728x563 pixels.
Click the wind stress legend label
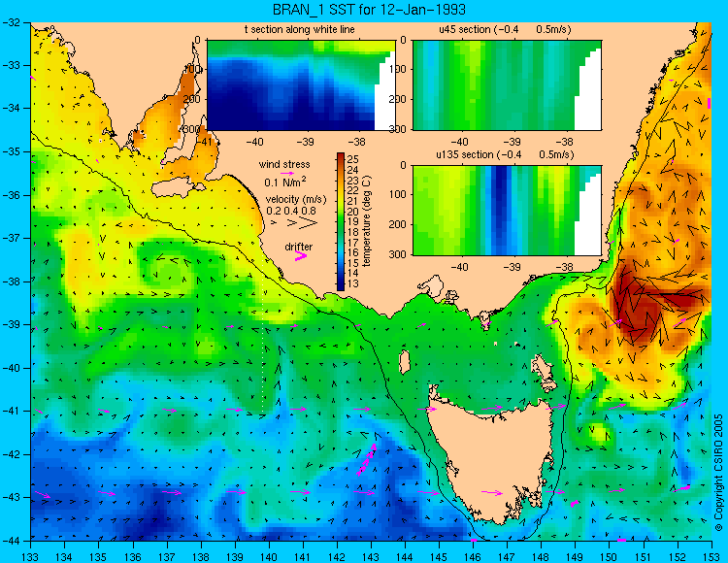pyautogui.click(x=284, y=164)
